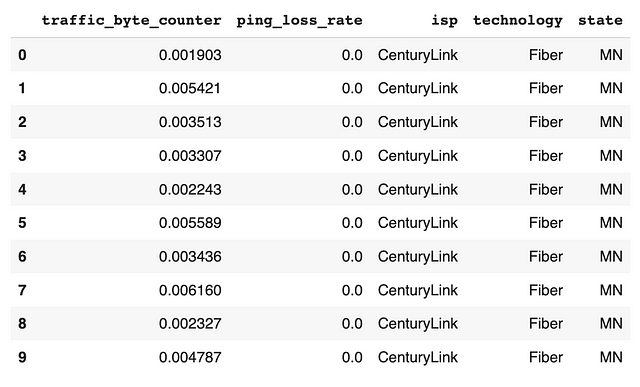The width and height of the screenshot is (640, 387).
Task: Click the value 0.002243
Action: tap(190, 189)
